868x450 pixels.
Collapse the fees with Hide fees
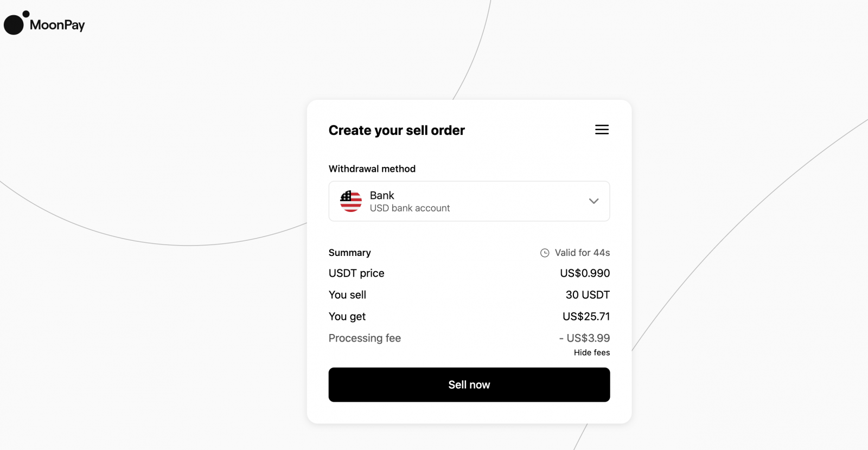click(591, 352)
